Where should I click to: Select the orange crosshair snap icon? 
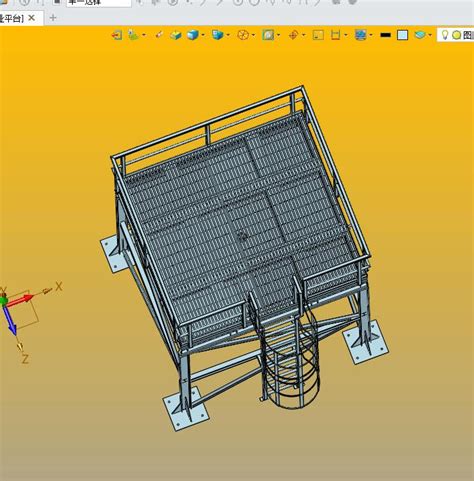pos(293,35)
